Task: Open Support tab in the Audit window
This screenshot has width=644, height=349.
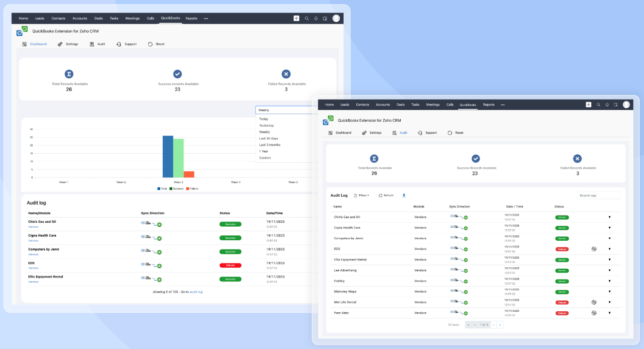Action: click(427, 132)
